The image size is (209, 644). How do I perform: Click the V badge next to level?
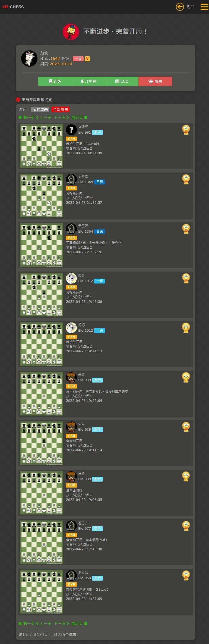tap(87, 59)
